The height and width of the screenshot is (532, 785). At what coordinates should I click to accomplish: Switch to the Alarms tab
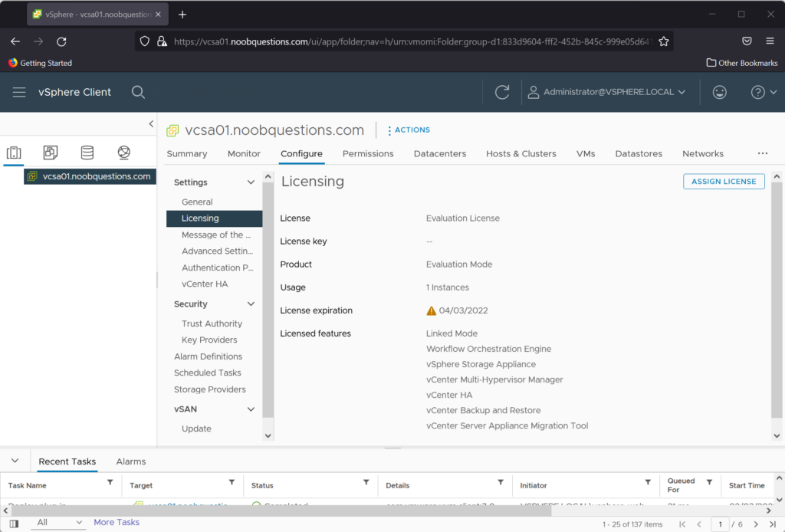click(130, 461)
